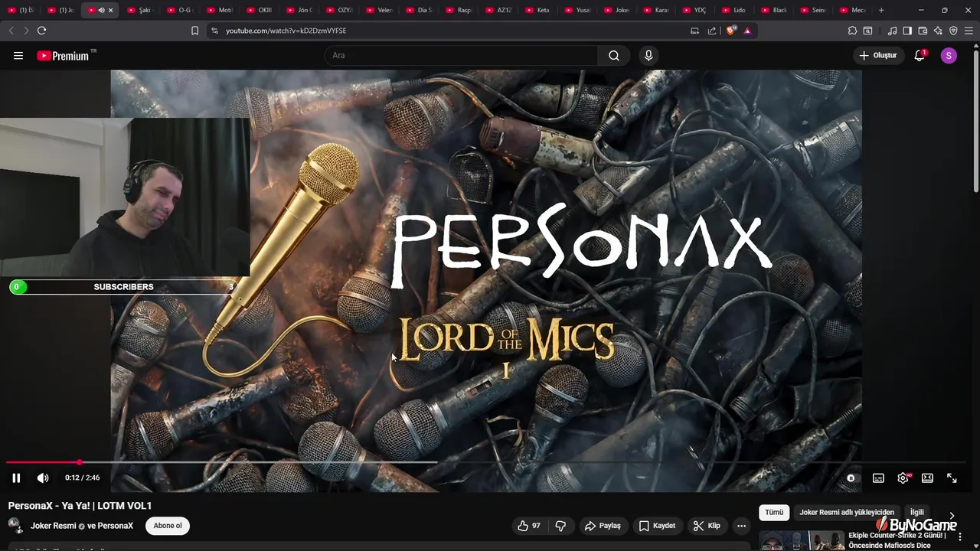The width and height of the screenshot is (980, 551).
Task: Open the media control music note icon
Action: (x=892, y=31)
